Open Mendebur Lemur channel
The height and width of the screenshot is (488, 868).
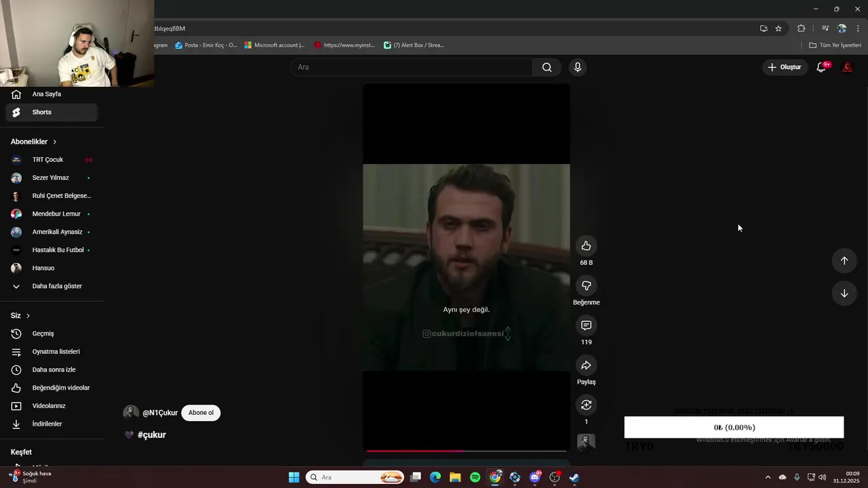click(52, 214)
